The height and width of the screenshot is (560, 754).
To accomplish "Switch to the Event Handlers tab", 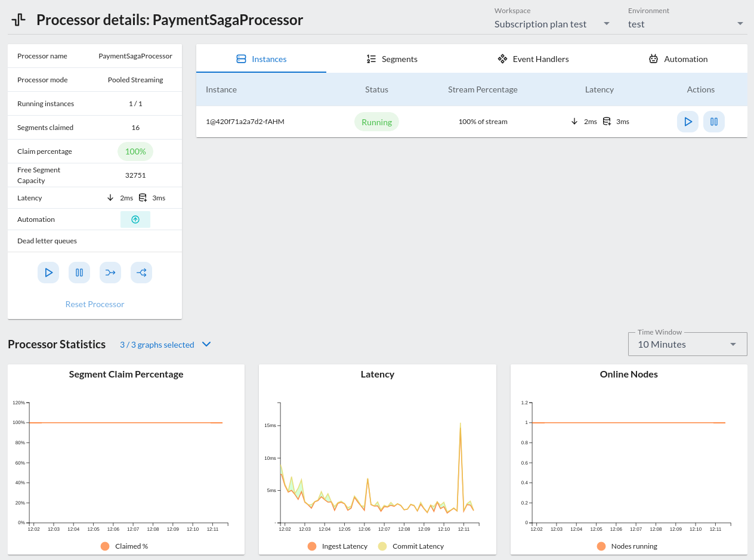I will (x=533, y=59).
